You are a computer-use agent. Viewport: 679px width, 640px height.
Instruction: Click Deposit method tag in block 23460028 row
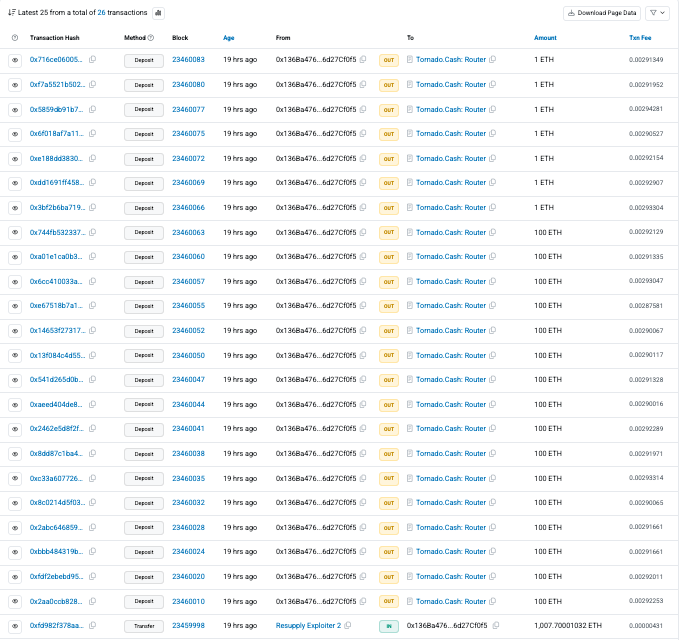(x=144, y=527)
